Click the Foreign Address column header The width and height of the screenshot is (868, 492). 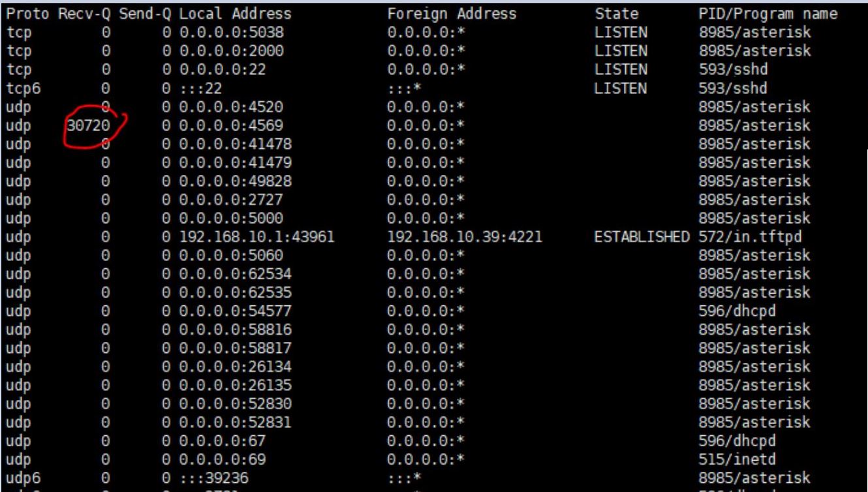(x=451, y=14)
